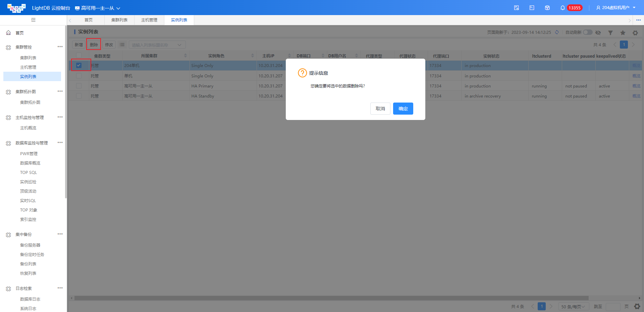644x312 pixels.
Task: Open the 204虚拟机用户 account dropdown
Action: click(x=616, y=8)
